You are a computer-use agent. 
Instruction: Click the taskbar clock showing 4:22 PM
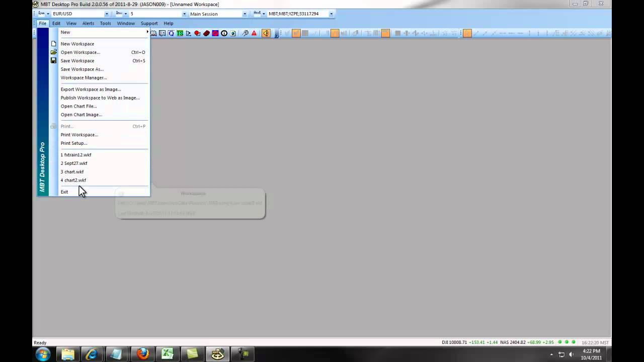click(592, 354)
